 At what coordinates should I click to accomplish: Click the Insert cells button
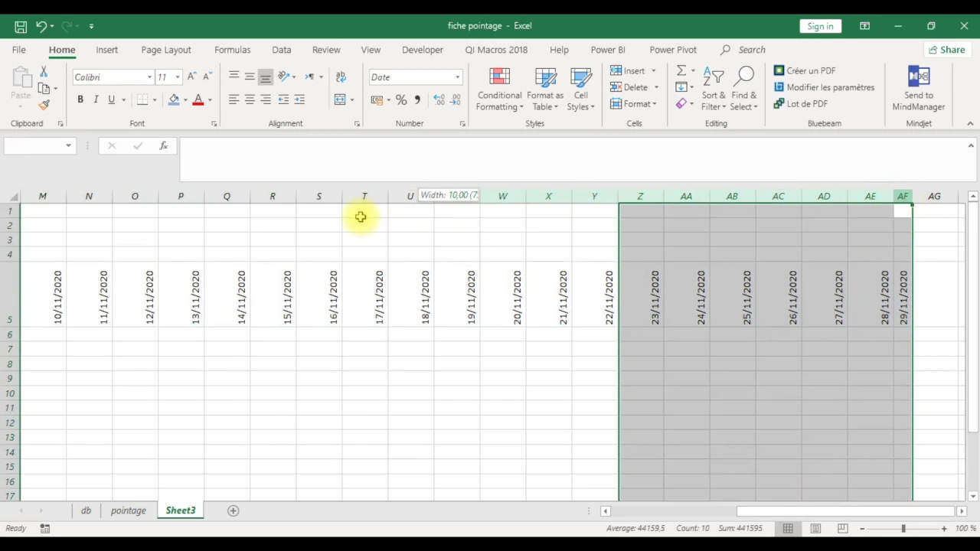(x=629, y=70)
